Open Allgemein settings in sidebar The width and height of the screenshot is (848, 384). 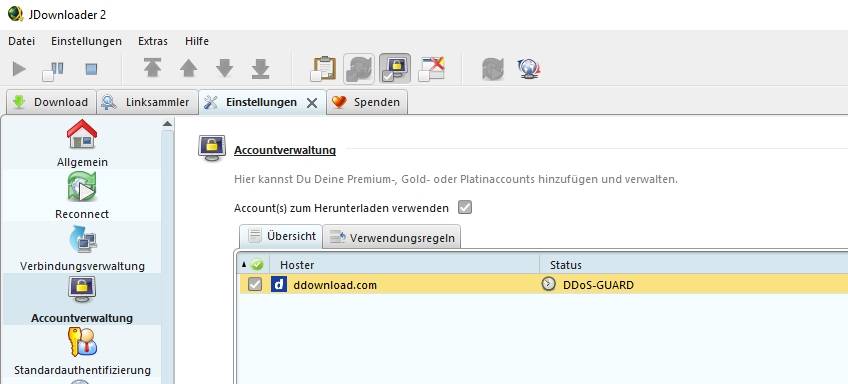(x=82, y=143)
